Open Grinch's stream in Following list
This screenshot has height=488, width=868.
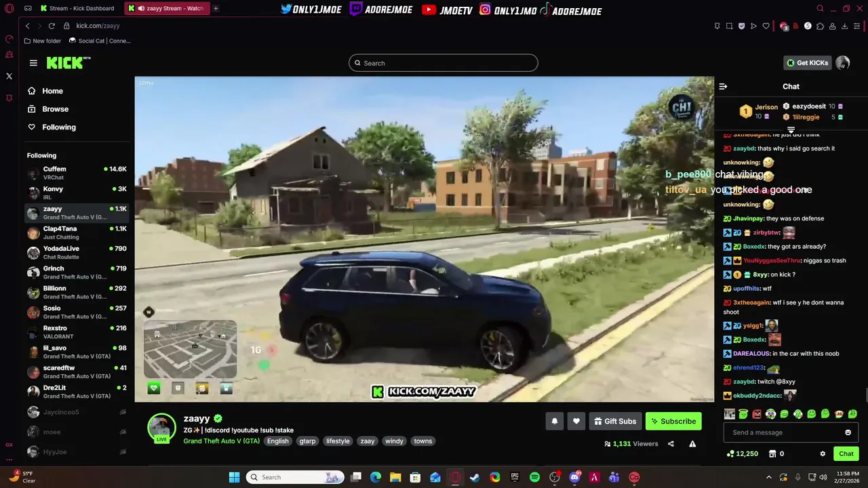pyautogui.click(x=77, y=272)
